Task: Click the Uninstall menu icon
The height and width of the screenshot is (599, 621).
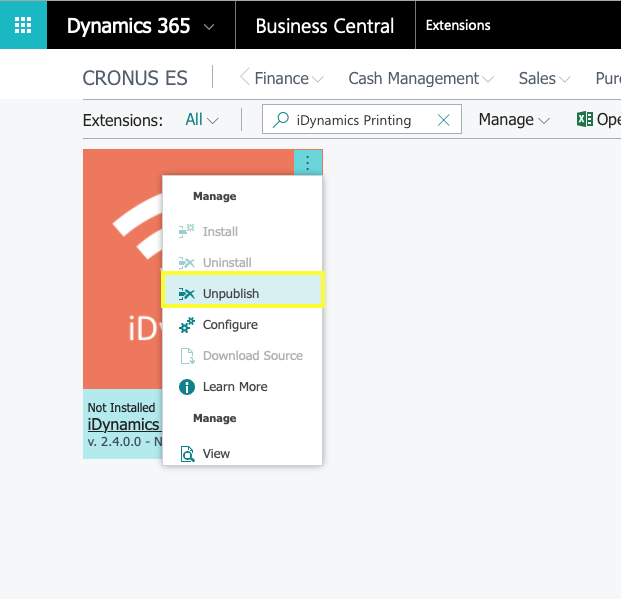Action: tap(187, 262)
